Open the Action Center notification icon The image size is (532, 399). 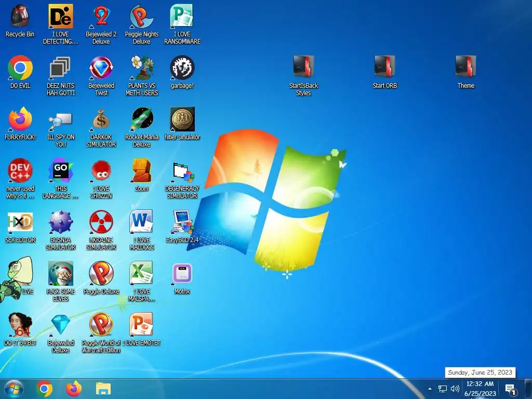(x=511, y=390)
